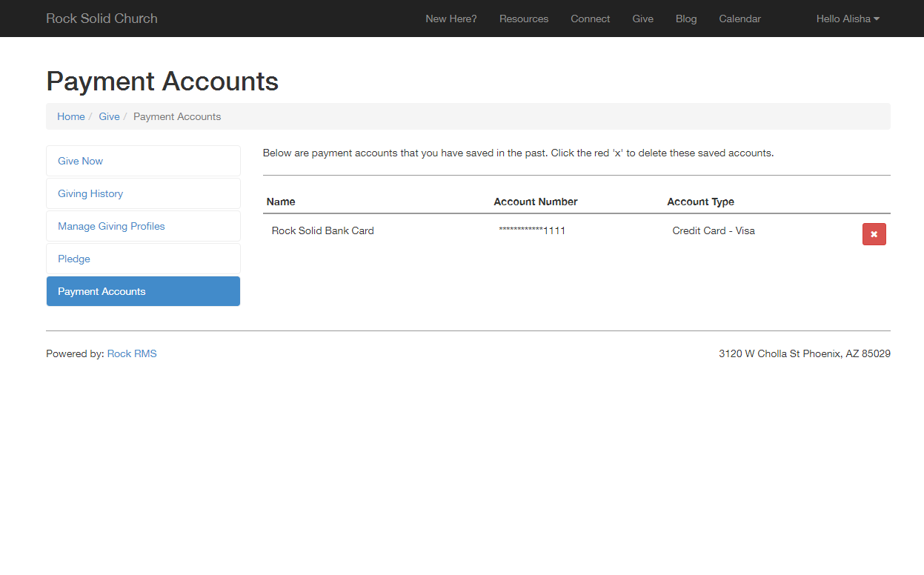
Task: Click the Rock Solid Bank Card name cell
Action: click(322, 230)
